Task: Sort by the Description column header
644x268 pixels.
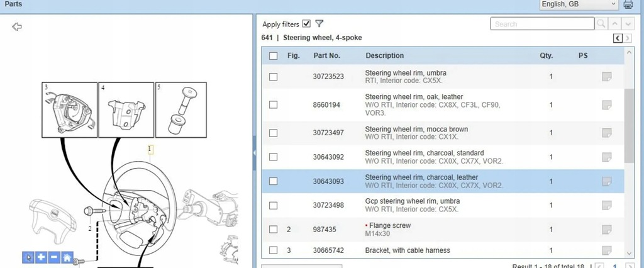Action: [x=384, y=55]
